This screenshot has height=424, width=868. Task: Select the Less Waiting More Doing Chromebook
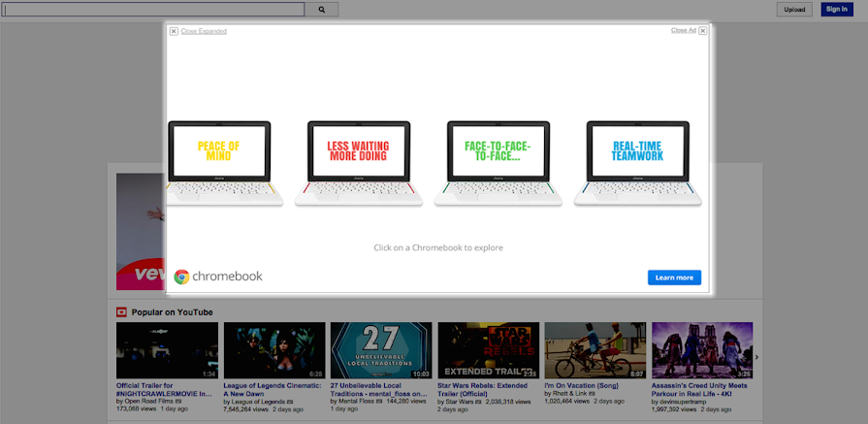[359, 164]
